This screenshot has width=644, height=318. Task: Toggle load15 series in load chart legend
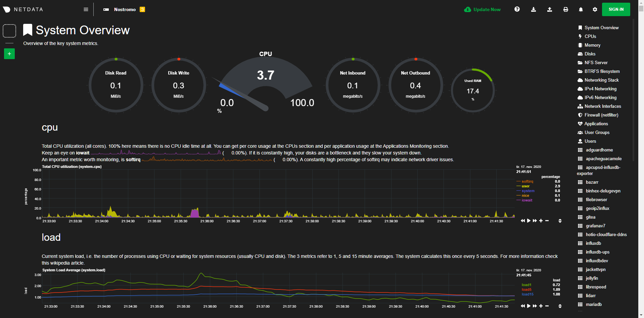pyautogui.click(x=527, y=294)
